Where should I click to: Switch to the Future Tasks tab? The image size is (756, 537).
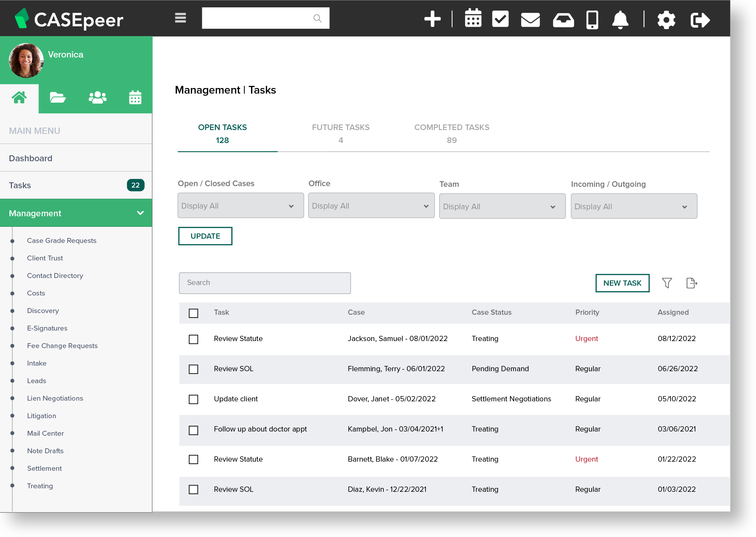[x=340, y=134]
